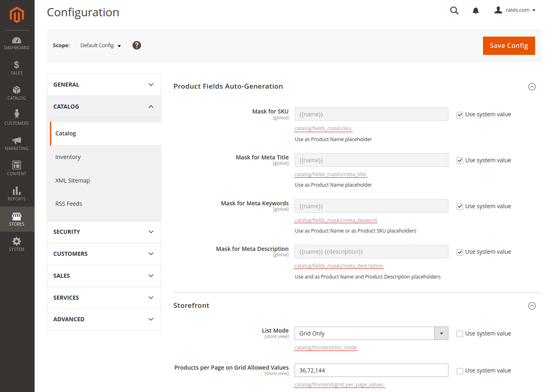The height and width of the screenshot is (392, 553).
Task: Collapse the Product Fields Auto-Generation section
Action: pyautogui.click(x=532, y=87)
